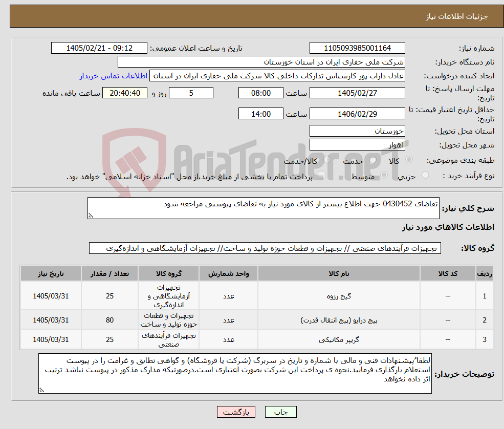The width and height of the screenshot is (504, 429).
Task: Click the item name پیچ درایو (پیچ انتقال قدرت)
Action: pos(339,320)
